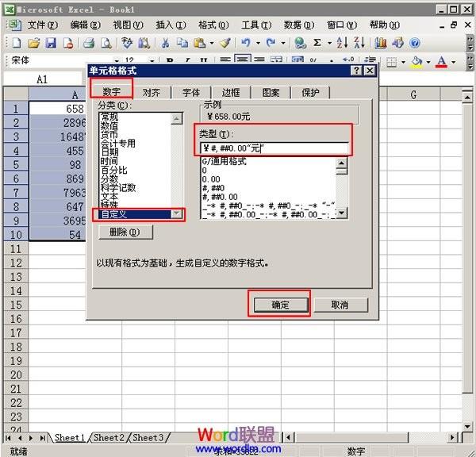Switch to the 图案 tab
Screen dimensions: 476x457
click(x=271, y=93)
